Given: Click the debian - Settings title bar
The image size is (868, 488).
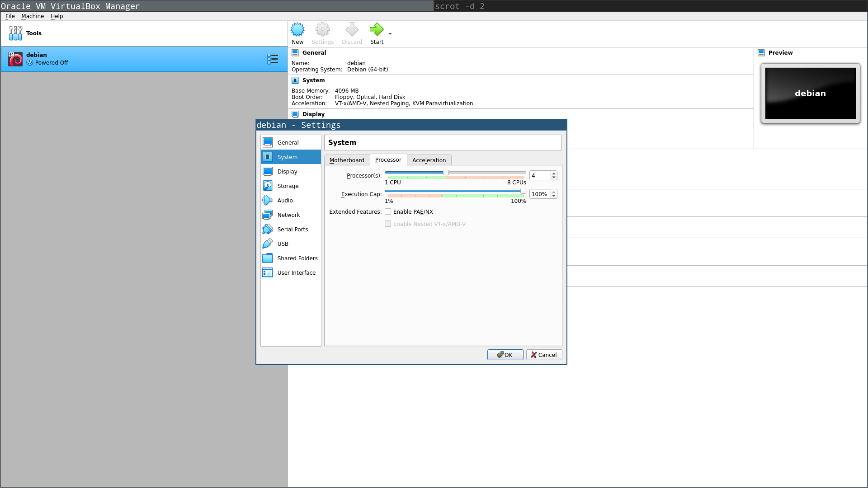Looking at the screenshot, I should (411, 125).
